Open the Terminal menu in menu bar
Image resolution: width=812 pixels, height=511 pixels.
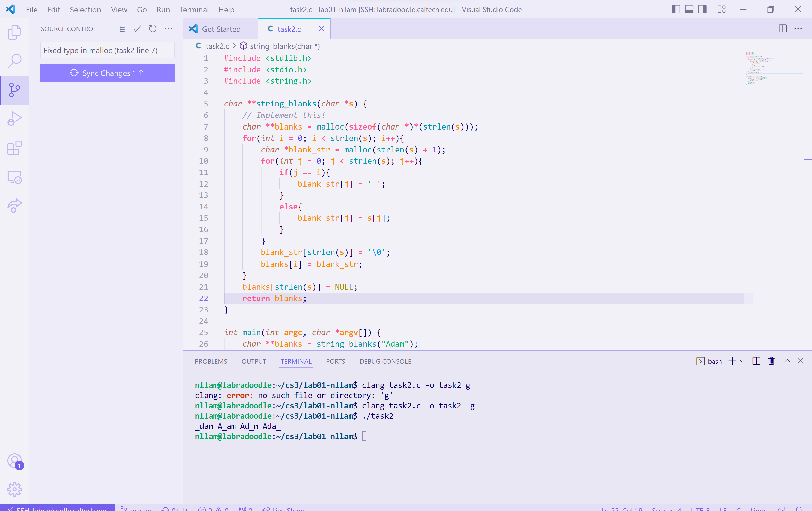tap(194, 10)
